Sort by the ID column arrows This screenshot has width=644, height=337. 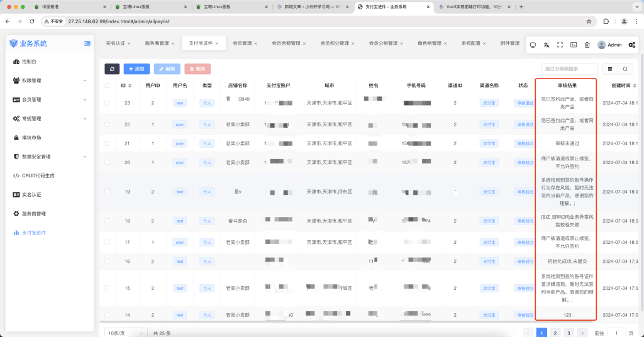click(x=130, y=86)
